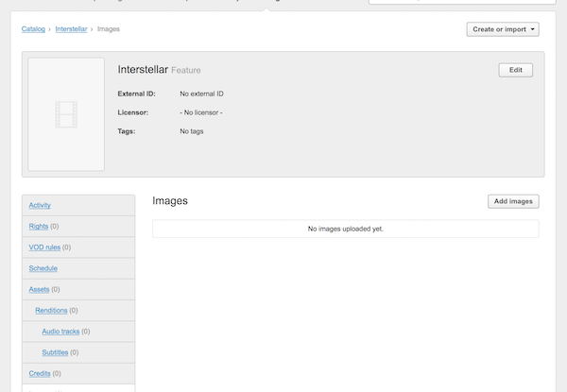Image resolution: width=567 pixels, height=392 pixels.
Task: Open the Catalog breadcrumb link
Action: coord(33,29)
